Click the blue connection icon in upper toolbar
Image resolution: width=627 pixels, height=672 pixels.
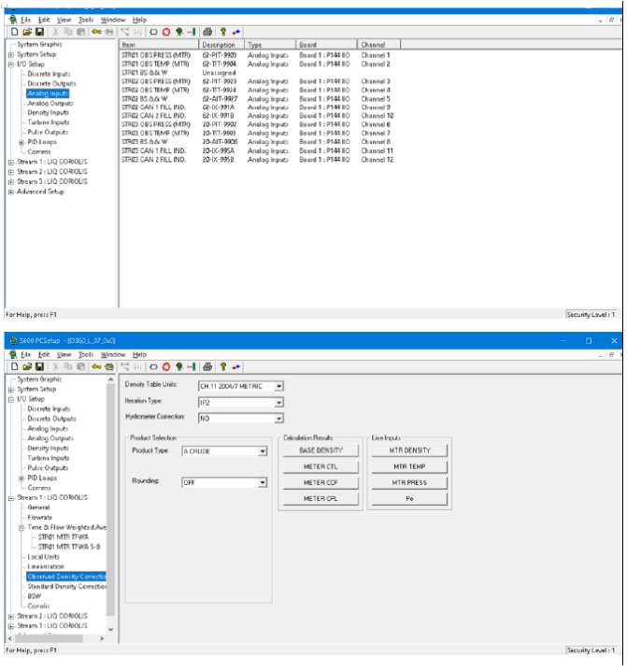(236, 32)
